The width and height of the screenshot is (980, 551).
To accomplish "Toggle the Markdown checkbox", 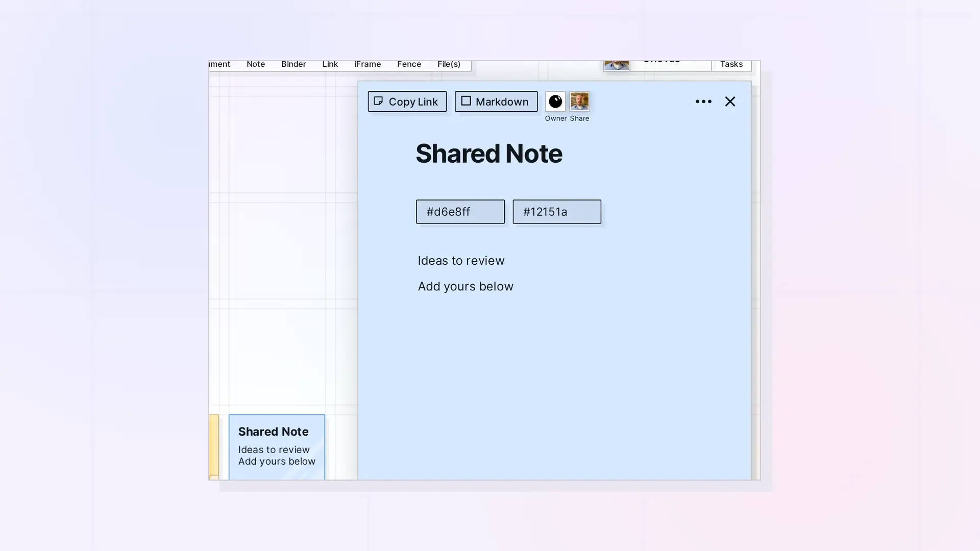I will (466, 101).
